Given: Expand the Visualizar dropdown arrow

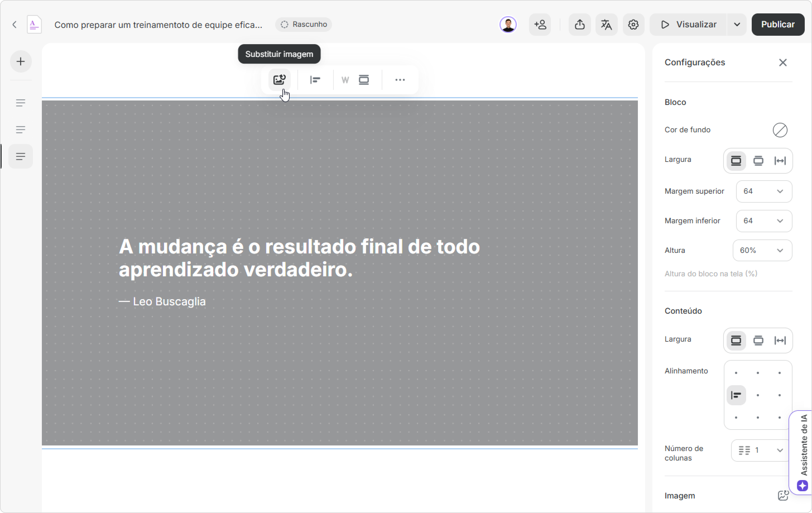Looking at the screenshot, I should coord(737,25).
